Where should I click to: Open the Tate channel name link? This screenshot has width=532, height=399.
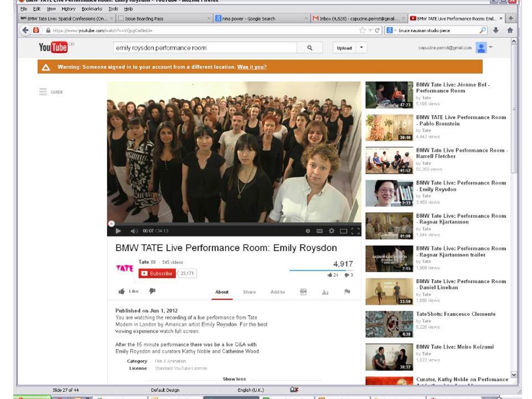pos(144,262)
